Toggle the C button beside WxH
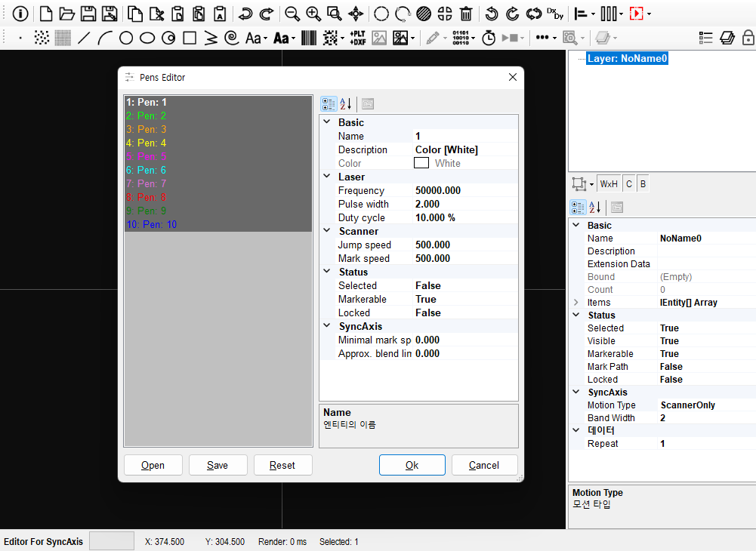Image resolution: width=756 pixels, height=551 pixels. point(628,183)
